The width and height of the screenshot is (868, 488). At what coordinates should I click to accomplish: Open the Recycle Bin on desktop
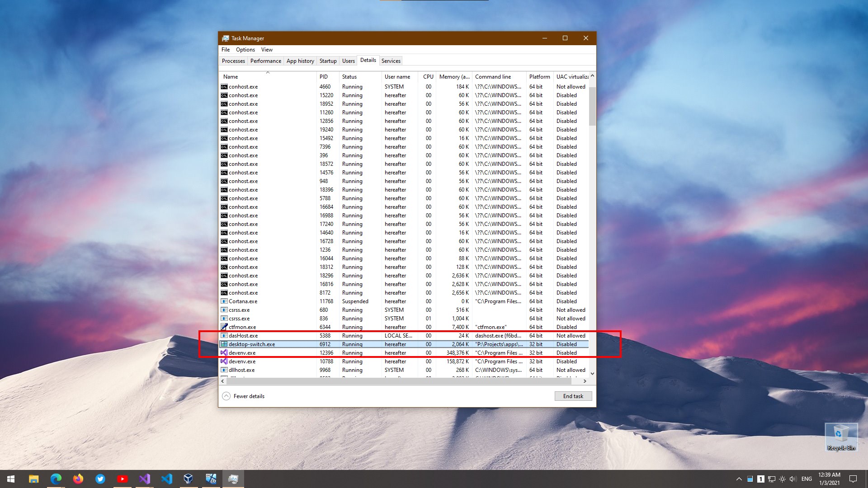coord(841,436)
